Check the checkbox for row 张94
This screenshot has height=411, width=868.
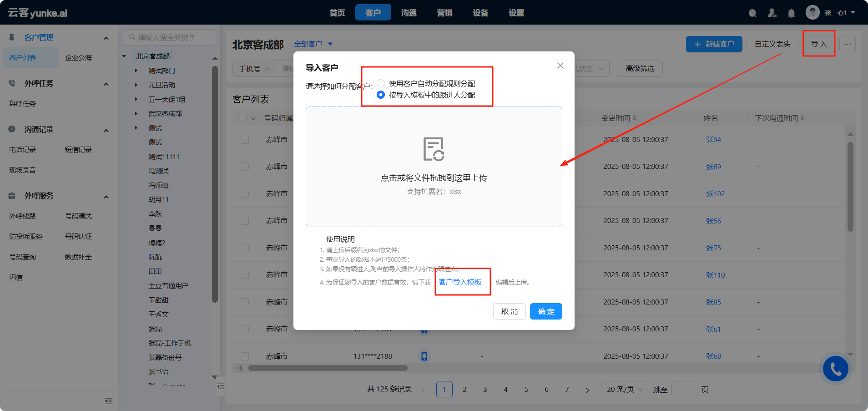[x=245, y=140]
